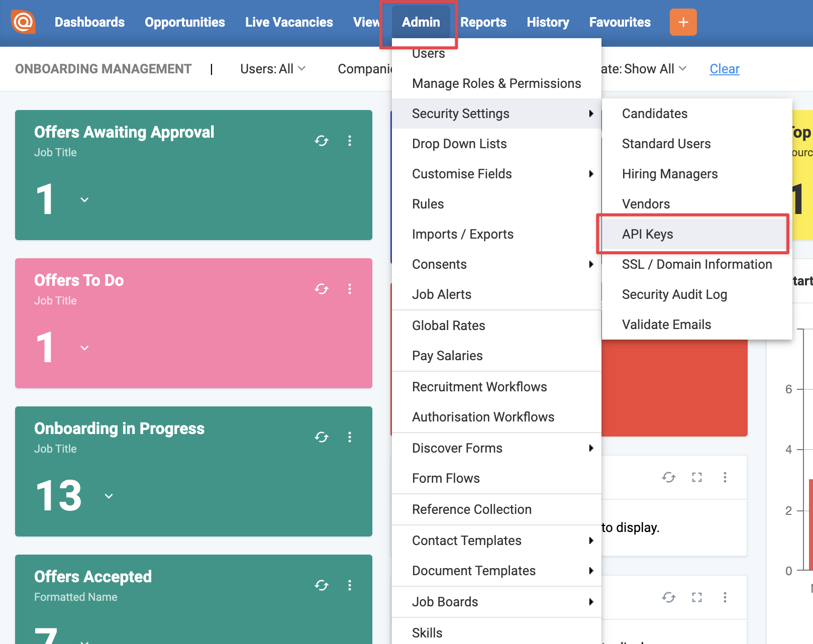
Task: Open Offers Accepted widget options menu
Action: click(x=350, y=585)
